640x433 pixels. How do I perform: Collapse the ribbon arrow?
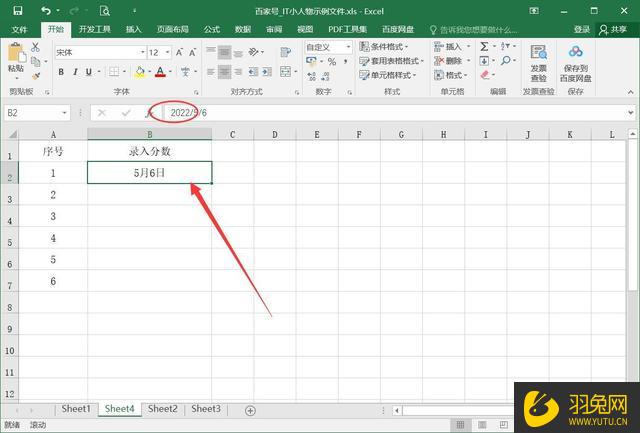pyautogui.click(x=631, y=93)
